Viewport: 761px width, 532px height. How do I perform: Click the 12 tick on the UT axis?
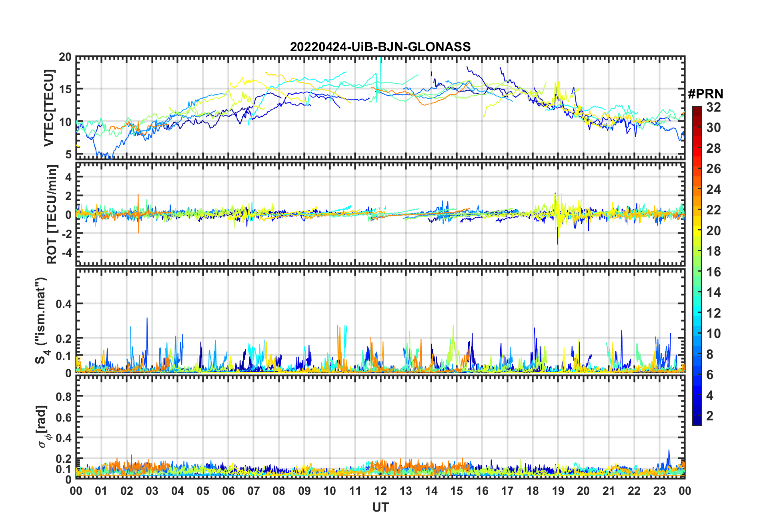pos(380,491)
